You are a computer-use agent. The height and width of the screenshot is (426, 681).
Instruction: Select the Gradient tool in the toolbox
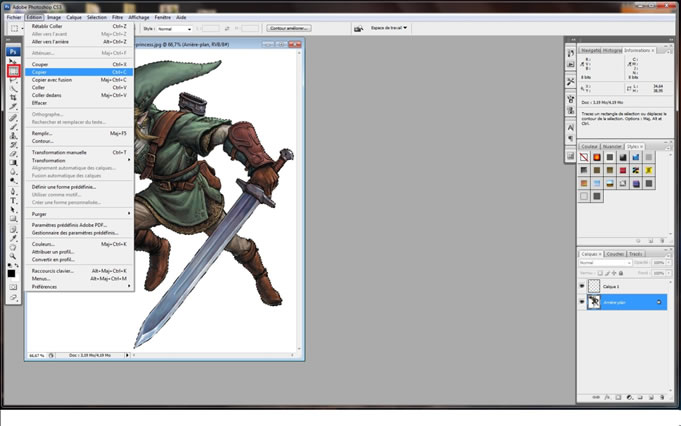(13, 162)
